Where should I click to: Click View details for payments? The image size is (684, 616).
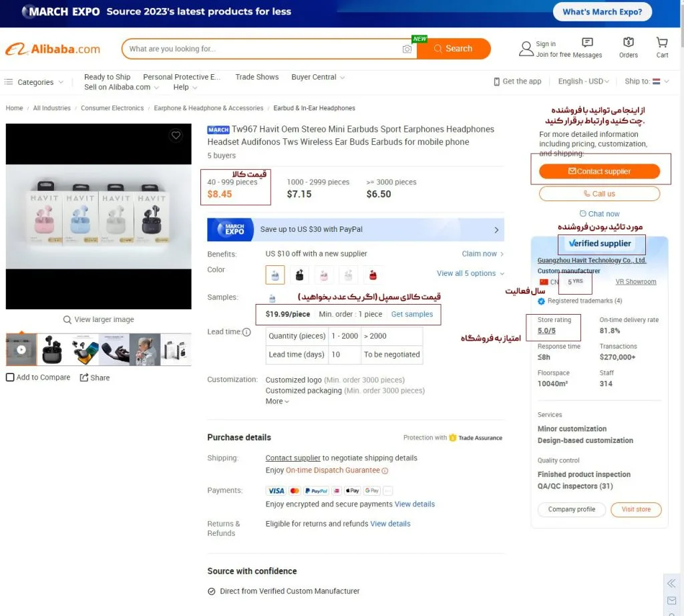pyautogui.click(x=414, y=504)
